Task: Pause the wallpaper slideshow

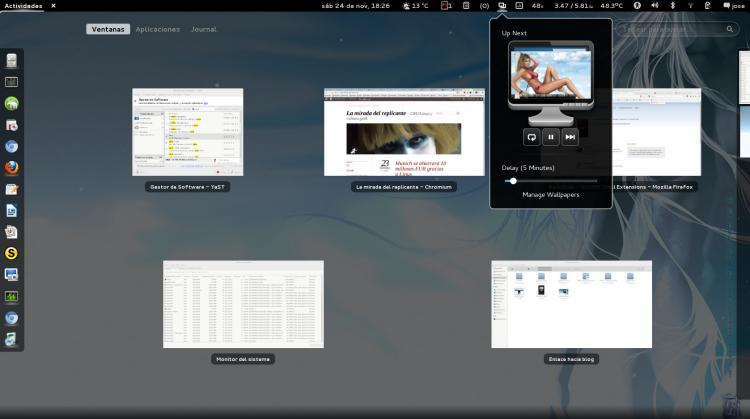Action: pos(551,136)
